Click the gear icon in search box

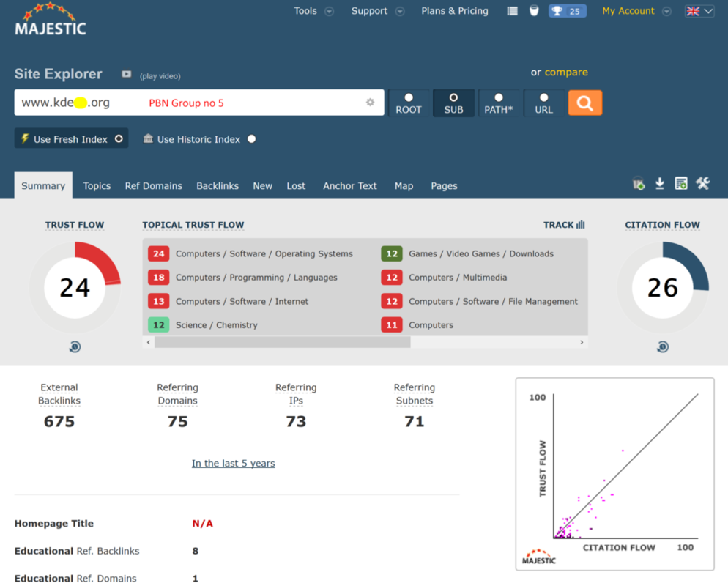370,102
